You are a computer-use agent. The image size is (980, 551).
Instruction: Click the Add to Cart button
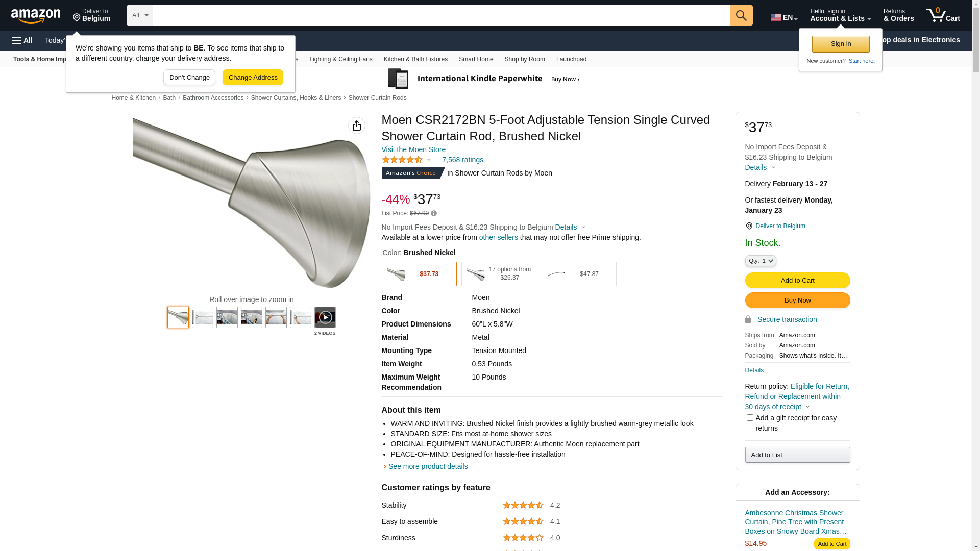click(x=797, y=280)
